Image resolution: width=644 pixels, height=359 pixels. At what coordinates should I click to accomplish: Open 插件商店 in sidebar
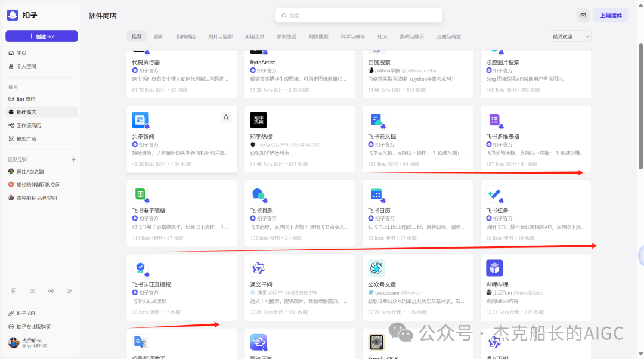coord(42,112)
